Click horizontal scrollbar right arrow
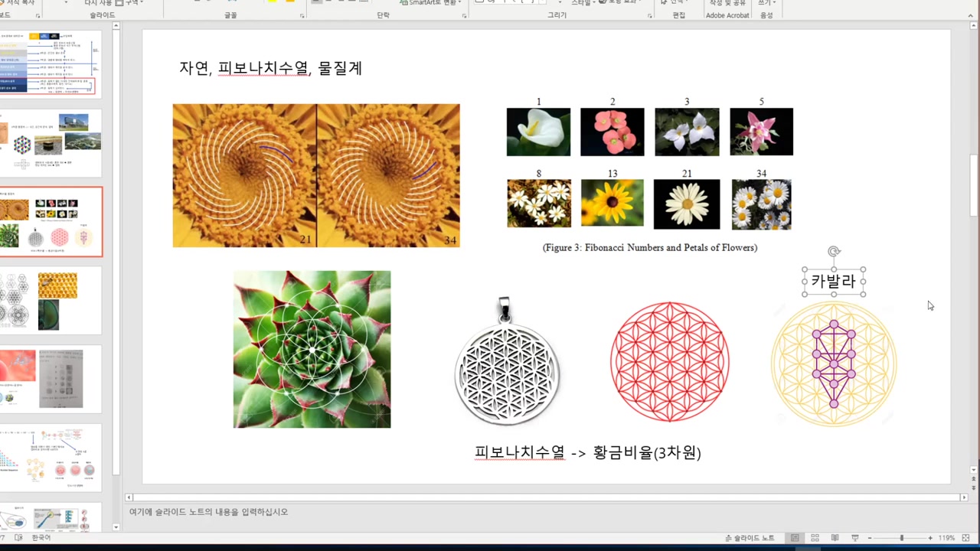The width and height of the screenshot is (980, 551). (965, 497)
